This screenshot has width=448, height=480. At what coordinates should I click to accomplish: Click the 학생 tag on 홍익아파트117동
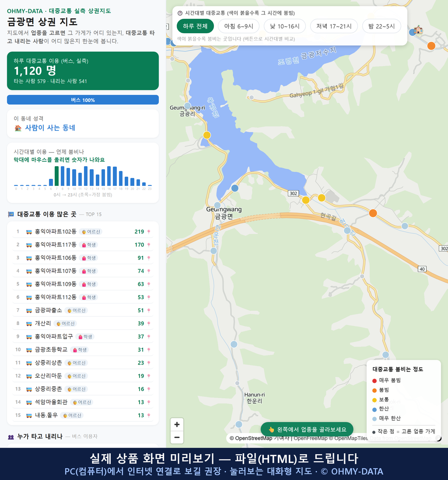89,245
